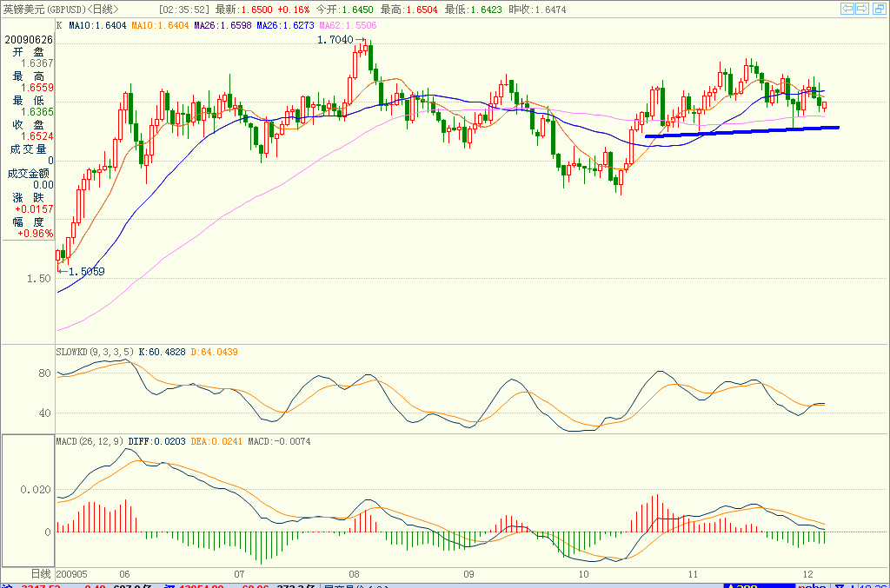Click the 80 level on SLOWKD axis

45,373
